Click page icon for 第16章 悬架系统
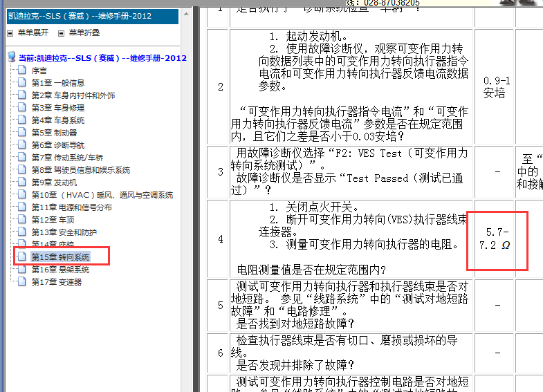The width and height of the screenshot is (543, 392). (22, 269)
